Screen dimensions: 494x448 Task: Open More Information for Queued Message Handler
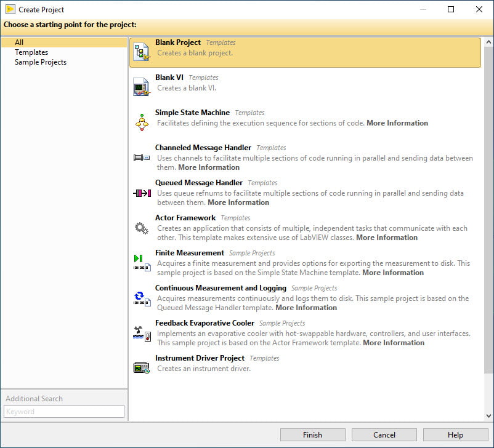pyautogui.click(x=238, y=202)
